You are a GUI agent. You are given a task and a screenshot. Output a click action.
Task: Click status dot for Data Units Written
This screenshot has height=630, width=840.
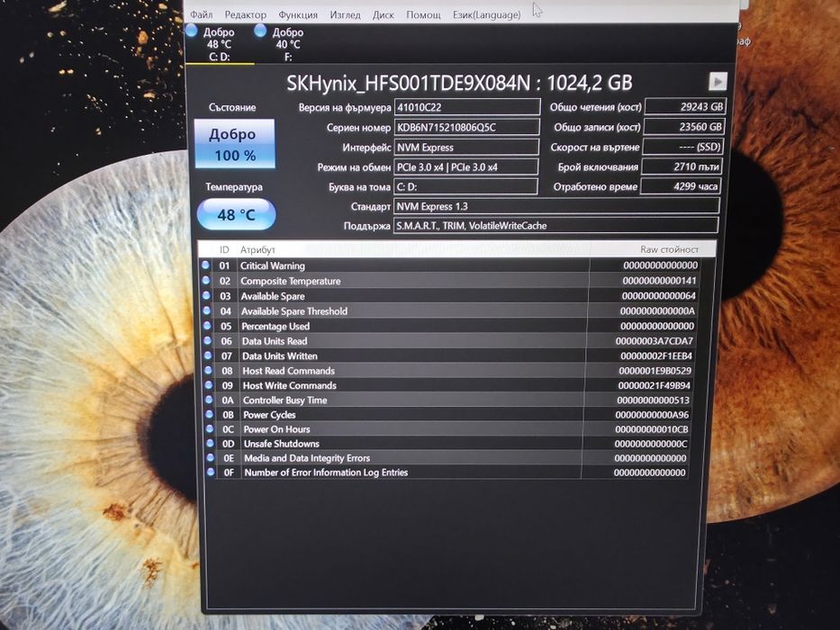(x=208, y=355)
